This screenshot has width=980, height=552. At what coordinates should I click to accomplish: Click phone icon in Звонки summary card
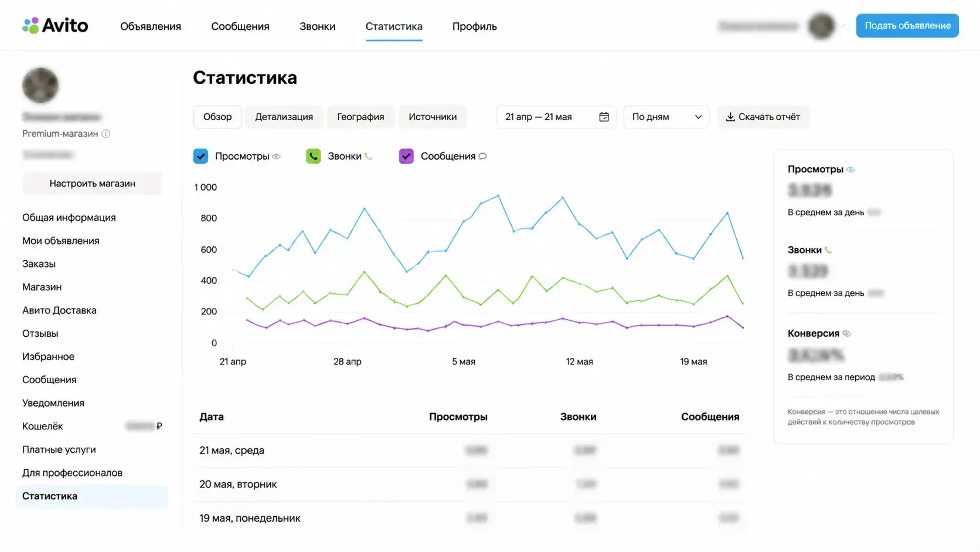(828, 250)
